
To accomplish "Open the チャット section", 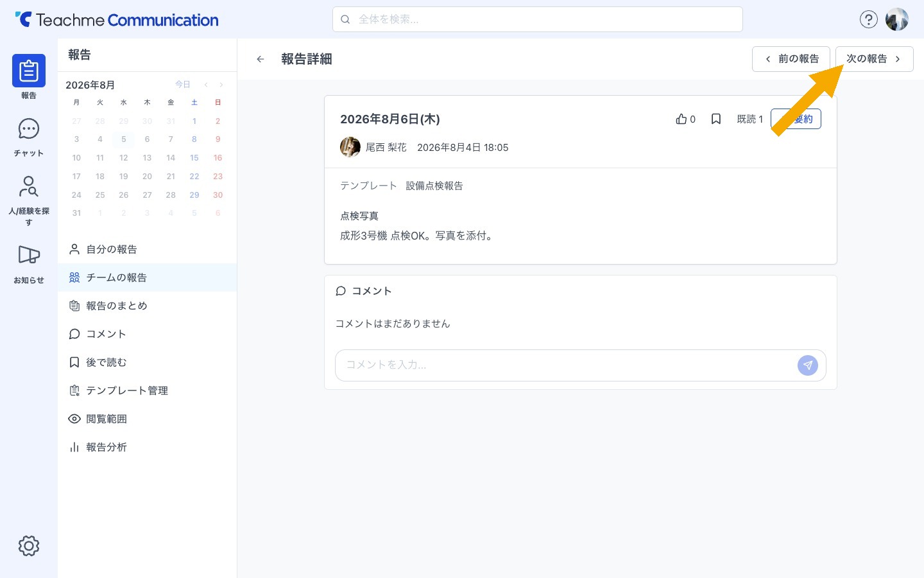I will 29,137.
